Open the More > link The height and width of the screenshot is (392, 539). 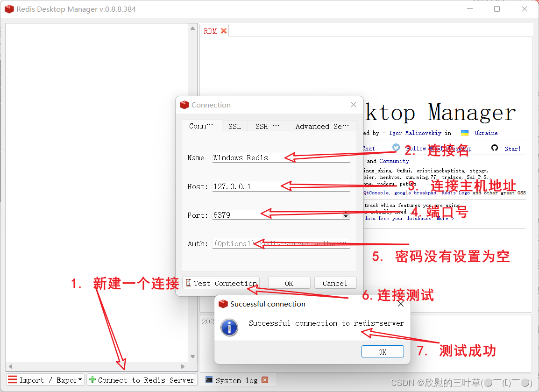click(445, 218)
